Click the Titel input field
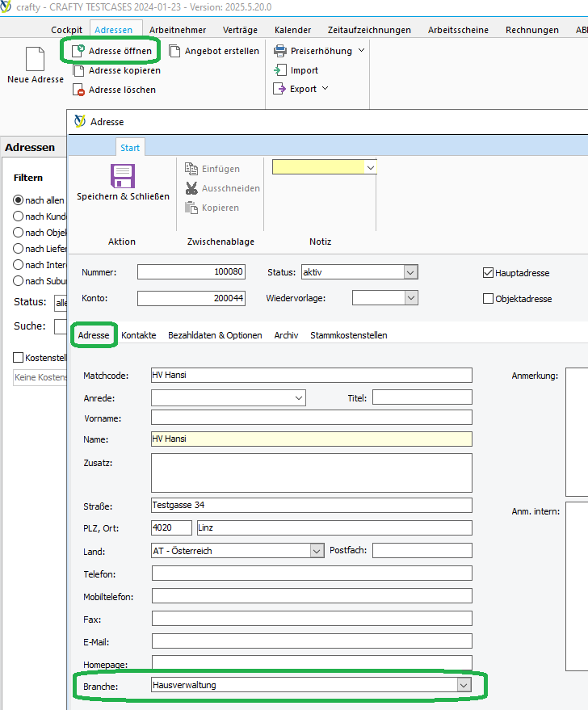The height and width of the screenshot is (710, 588). click(422, 397)
